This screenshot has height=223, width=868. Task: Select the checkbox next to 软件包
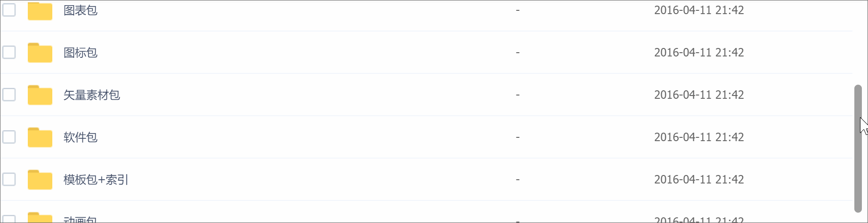coord(9,137)
